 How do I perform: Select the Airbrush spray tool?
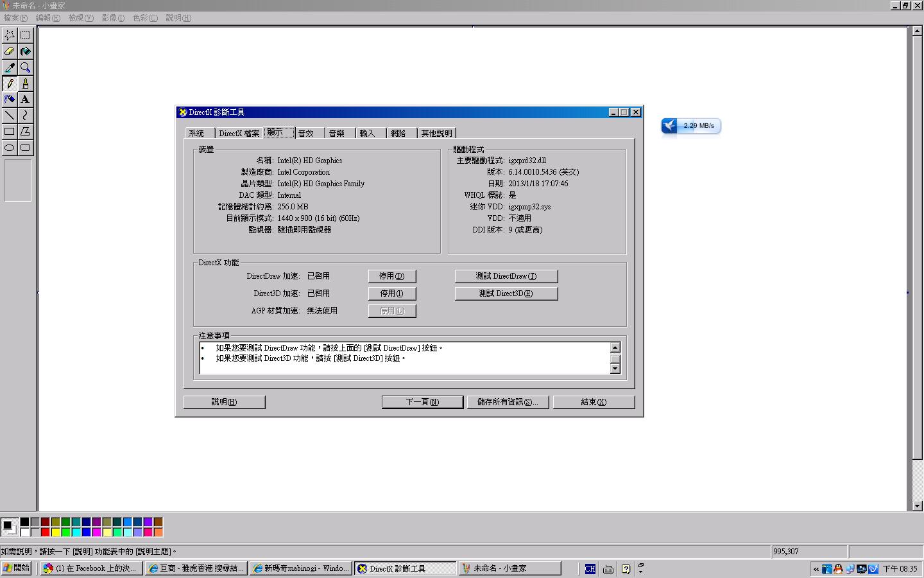coord(10,100)
